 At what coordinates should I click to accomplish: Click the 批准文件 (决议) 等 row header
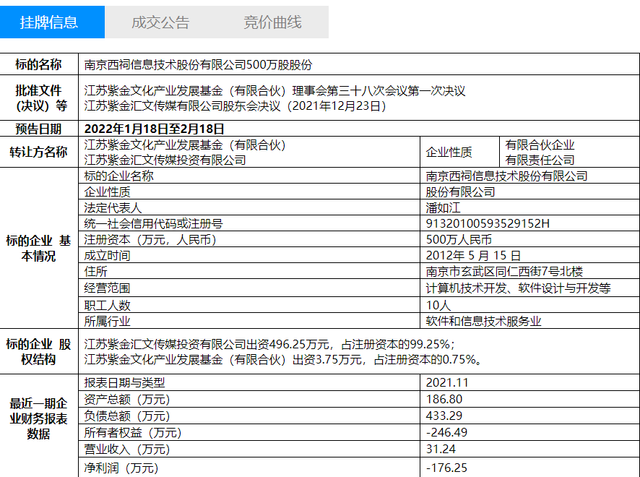(38, 98)
